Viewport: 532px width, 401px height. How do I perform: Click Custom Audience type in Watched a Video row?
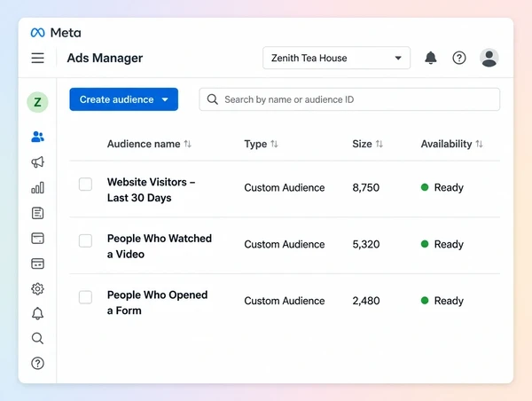[x=285, y=244]
